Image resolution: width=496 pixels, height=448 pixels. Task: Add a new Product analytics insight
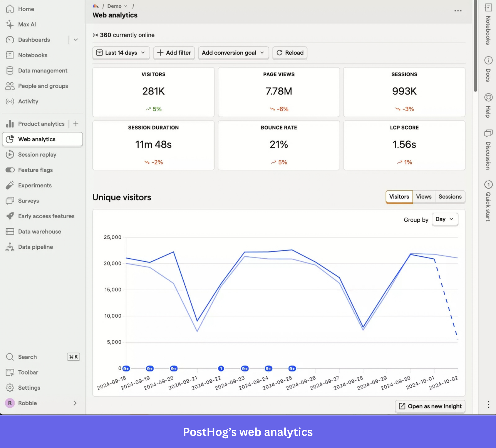76,124
